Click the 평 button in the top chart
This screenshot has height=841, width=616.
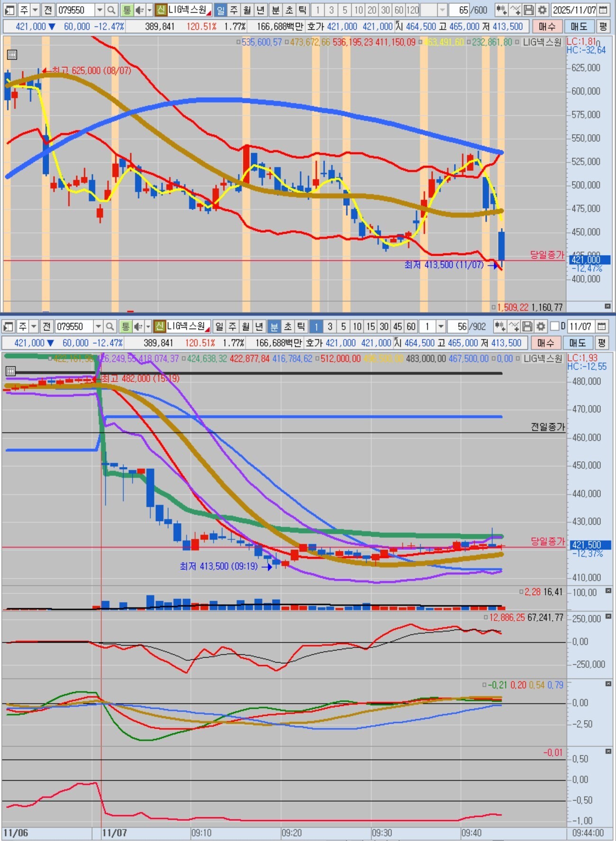pos(603,27)
